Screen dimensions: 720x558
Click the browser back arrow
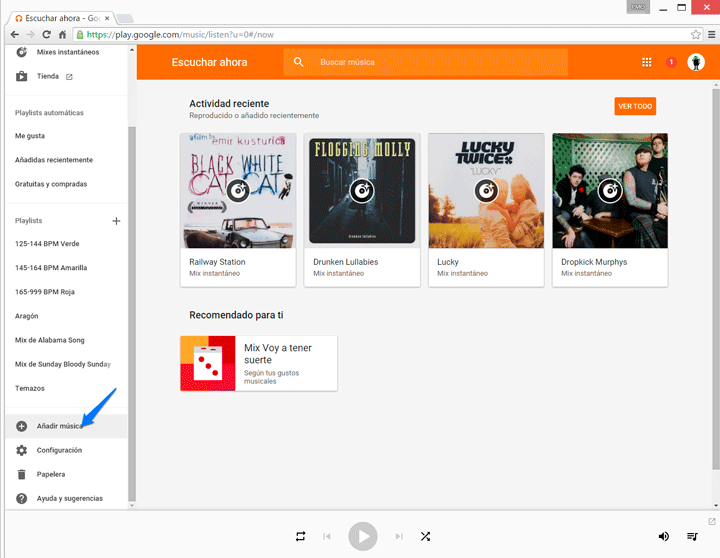(x=15, y=34)
